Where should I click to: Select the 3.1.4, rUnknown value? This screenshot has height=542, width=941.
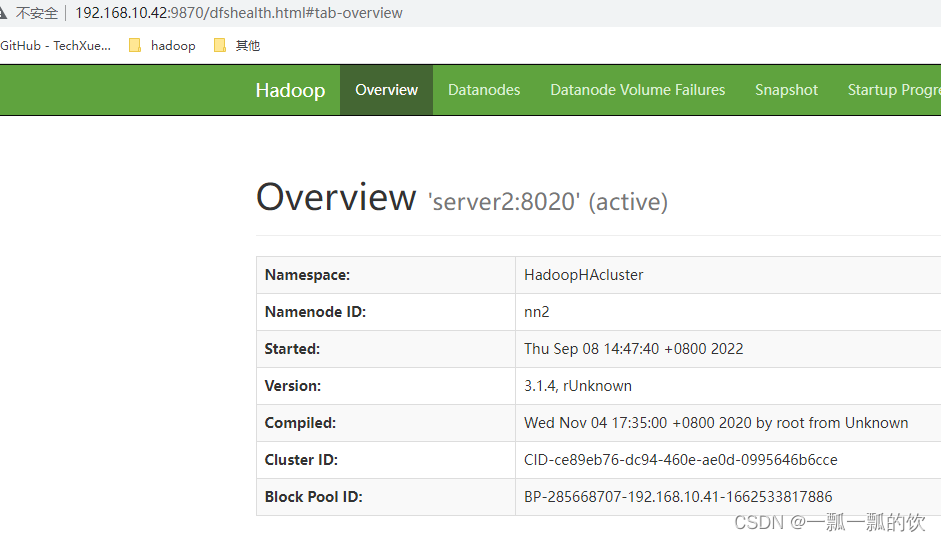pos(578,386)
